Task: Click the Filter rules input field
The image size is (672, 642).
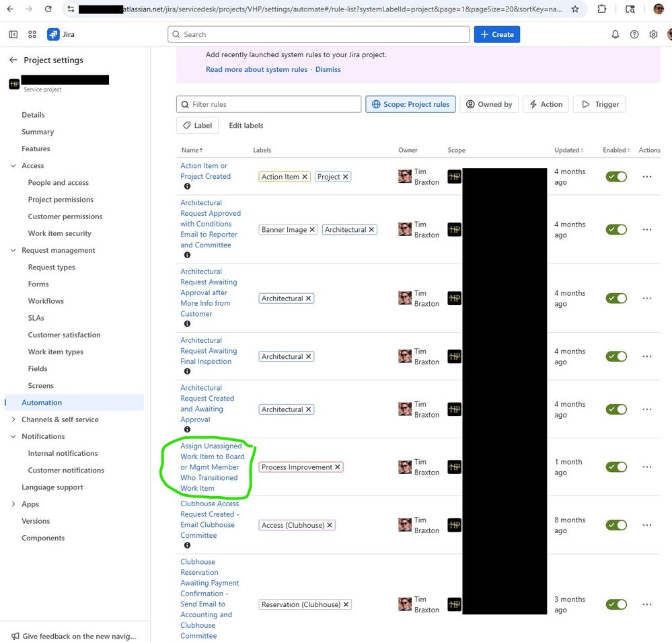Action: 269,104
